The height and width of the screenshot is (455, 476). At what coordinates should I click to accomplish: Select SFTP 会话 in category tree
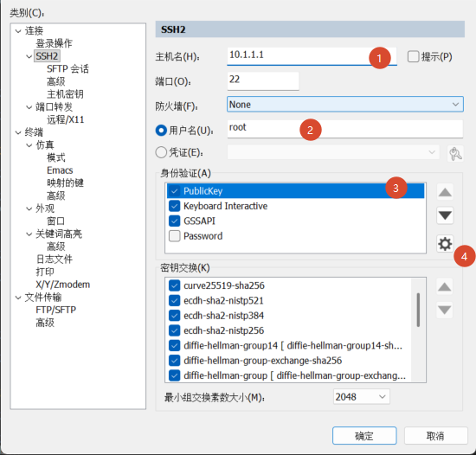68,69
